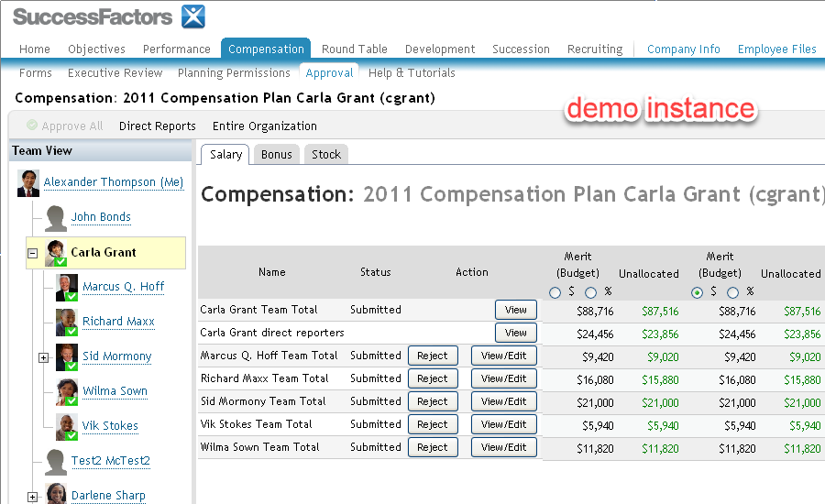Collapse the Carla Grant tree node
The height and width of the screenshot is (504, 825).
point(33,253)
